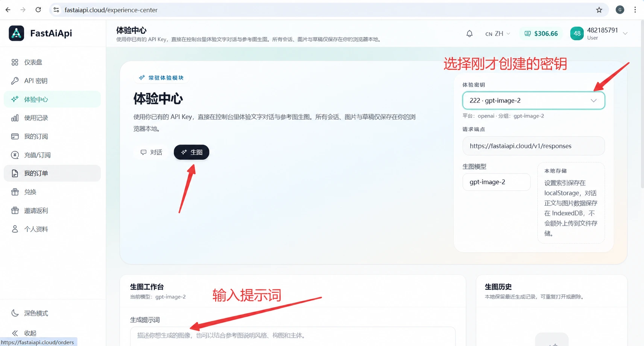Screen dimensions: 644x346
Task: Open the API 密钥 sidebar item
Action: click(x=52, y=81)
